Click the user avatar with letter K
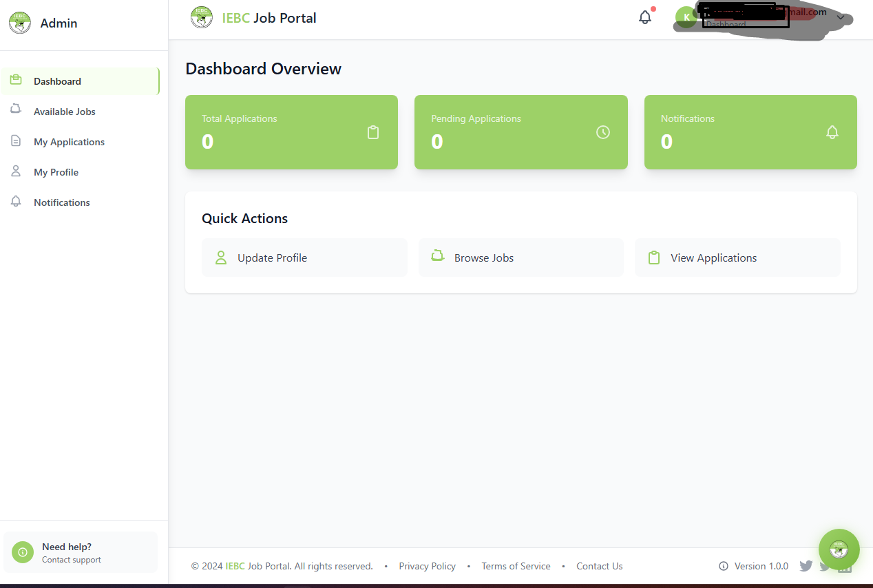The image size is (873, 588). 686,17
